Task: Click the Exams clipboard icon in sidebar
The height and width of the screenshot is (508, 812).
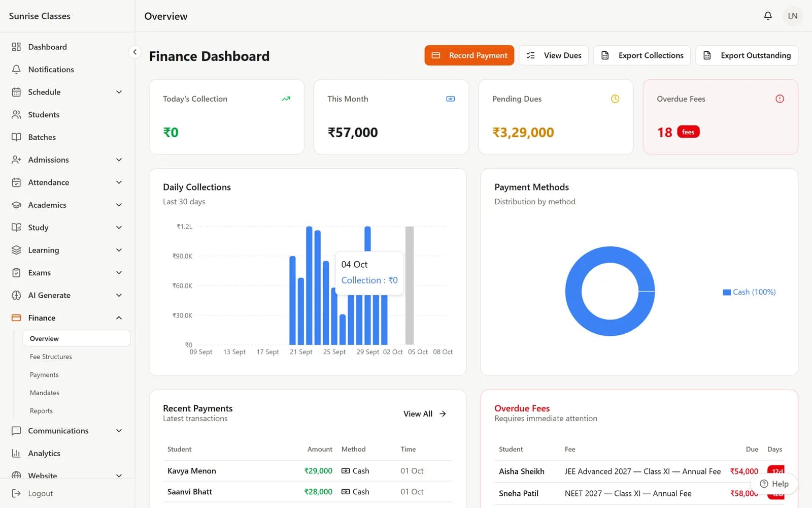Action: (16, 273)
